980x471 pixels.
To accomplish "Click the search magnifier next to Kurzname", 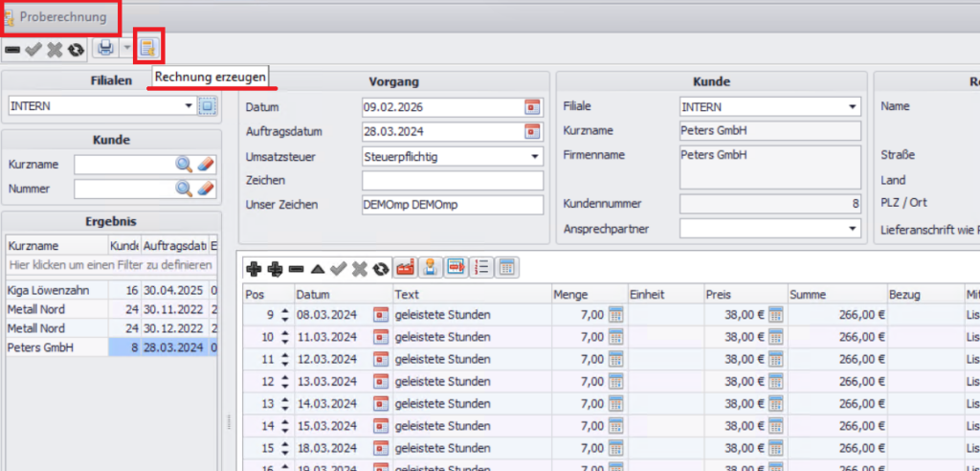I will click(x=184, y=165).
